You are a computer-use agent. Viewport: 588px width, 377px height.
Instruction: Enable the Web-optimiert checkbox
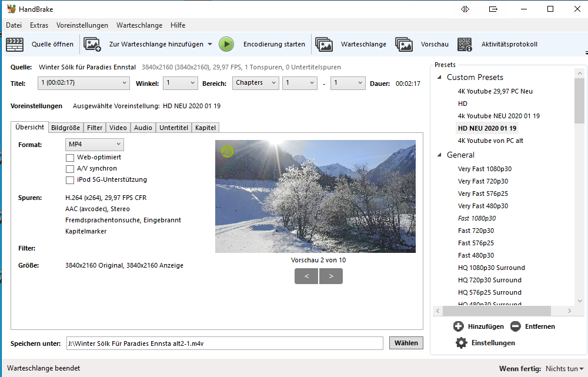70,158
